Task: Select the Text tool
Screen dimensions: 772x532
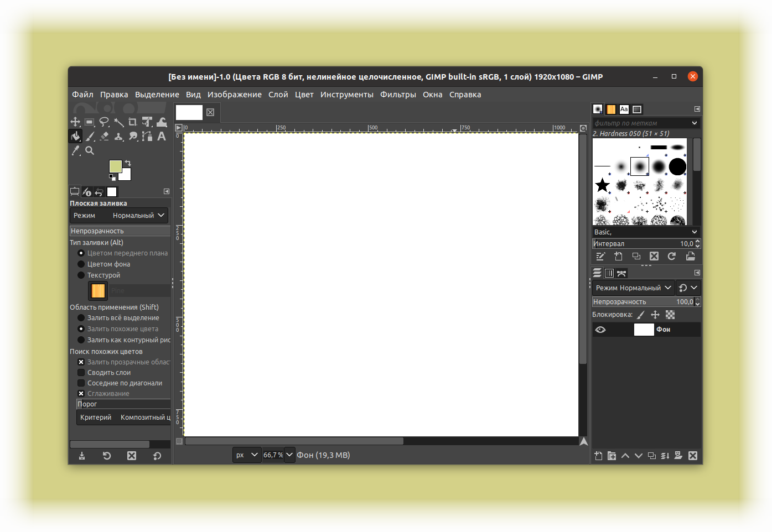Action: pyautogui.click(x=162, y=136)
